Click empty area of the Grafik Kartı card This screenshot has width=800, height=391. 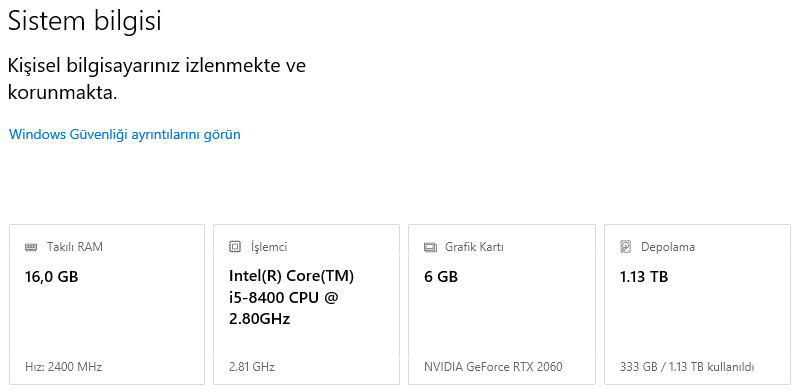502,322
